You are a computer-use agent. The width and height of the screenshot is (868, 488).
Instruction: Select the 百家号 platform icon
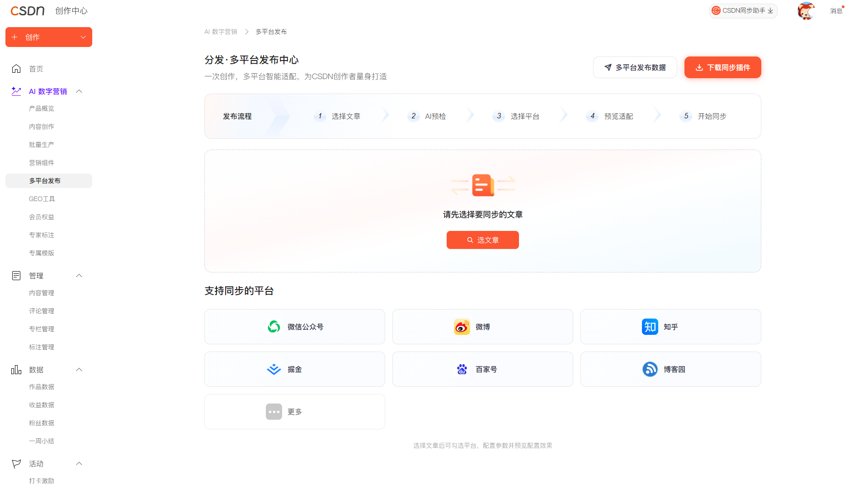(462, 369)
